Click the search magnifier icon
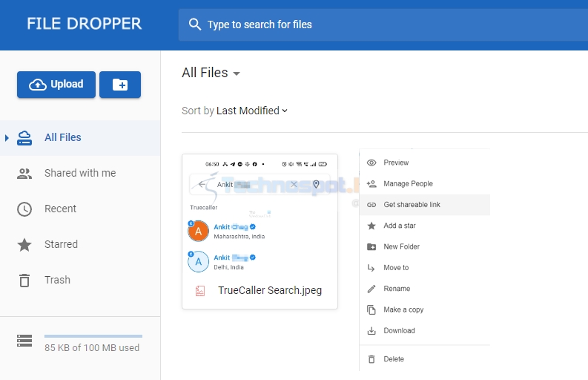Viewport: 588px width, 380px height. point(194,24)
